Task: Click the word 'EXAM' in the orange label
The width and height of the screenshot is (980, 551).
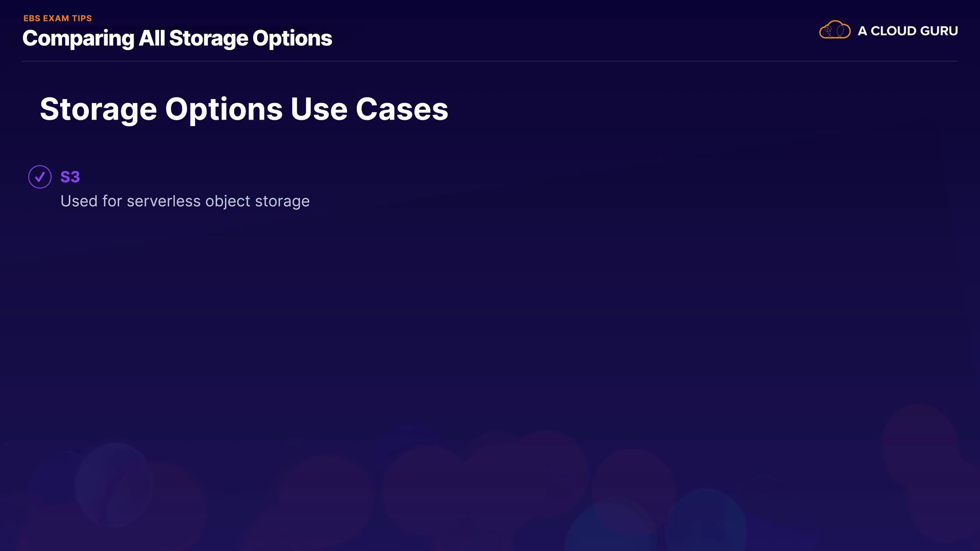Action: point(56,18)
